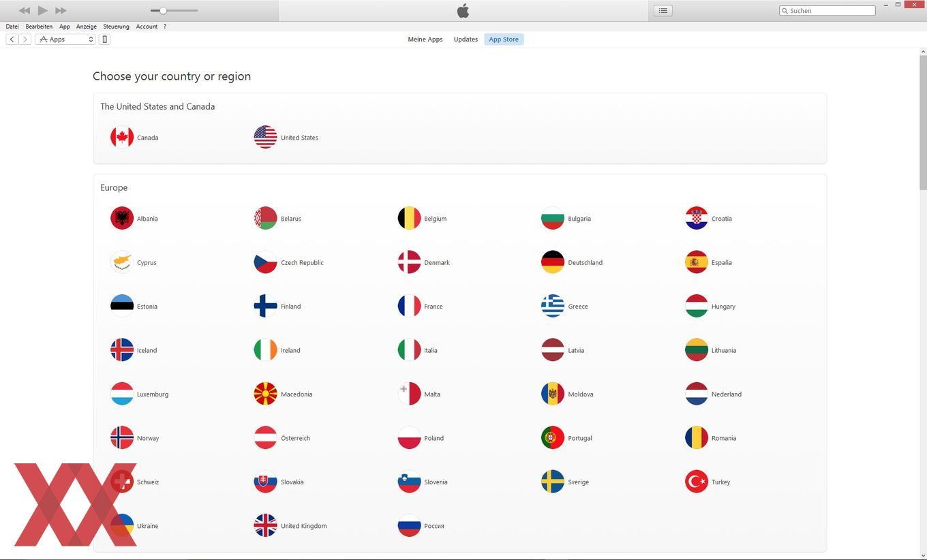The image size is (927, 560).
Task: Select the Belarus flag icon
Action: 266,218
